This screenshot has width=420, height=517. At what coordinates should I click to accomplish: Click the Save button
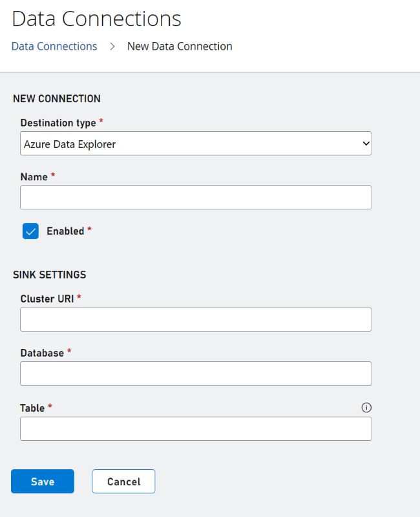pos(43,481)
